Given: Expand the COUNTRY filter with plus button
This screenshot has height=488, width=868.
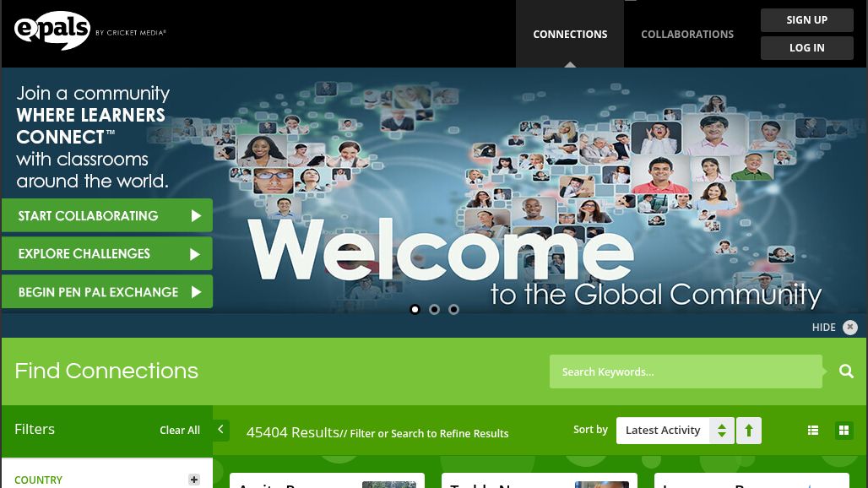Looking at the screenshot, I should [194, 479].
